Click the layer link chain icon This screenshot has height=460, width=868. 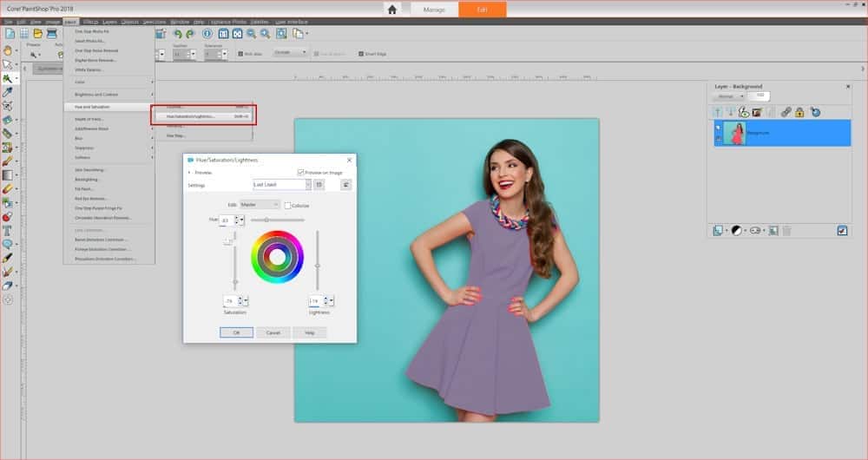pos(785,112)
